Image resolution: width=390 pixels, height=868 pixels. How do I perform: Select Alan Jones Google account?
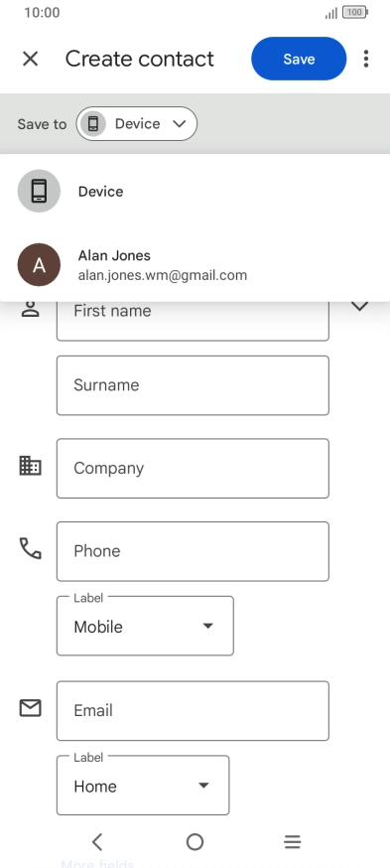click(195, 265)
